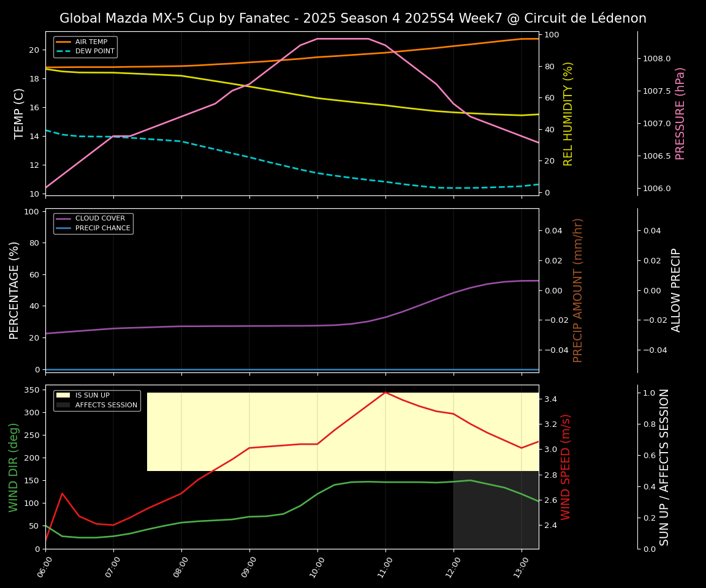Select the DEW POINT legend text
Viewport: 706px width, 588px height.
point(95,51)
